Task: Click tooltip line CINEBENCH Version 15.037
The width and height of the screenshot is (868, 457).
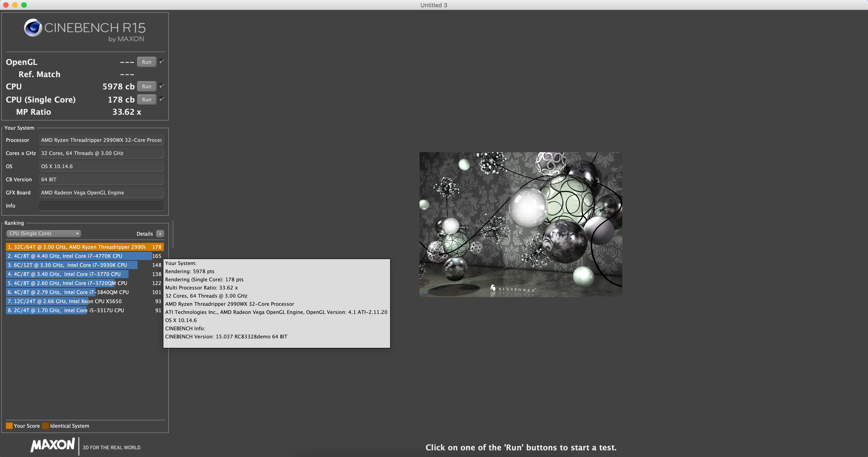Action: coord(226,337)
